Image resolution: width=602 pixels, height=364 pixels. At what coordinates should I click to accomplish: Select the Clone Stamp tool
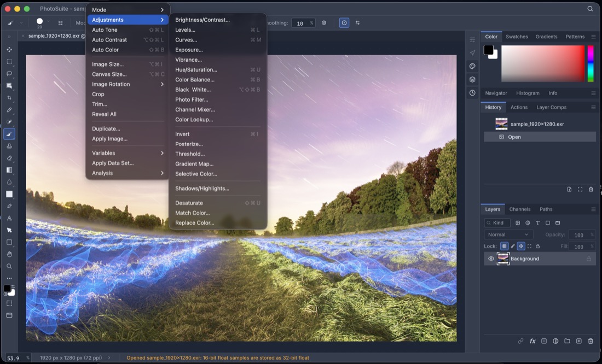coord(9,146)
